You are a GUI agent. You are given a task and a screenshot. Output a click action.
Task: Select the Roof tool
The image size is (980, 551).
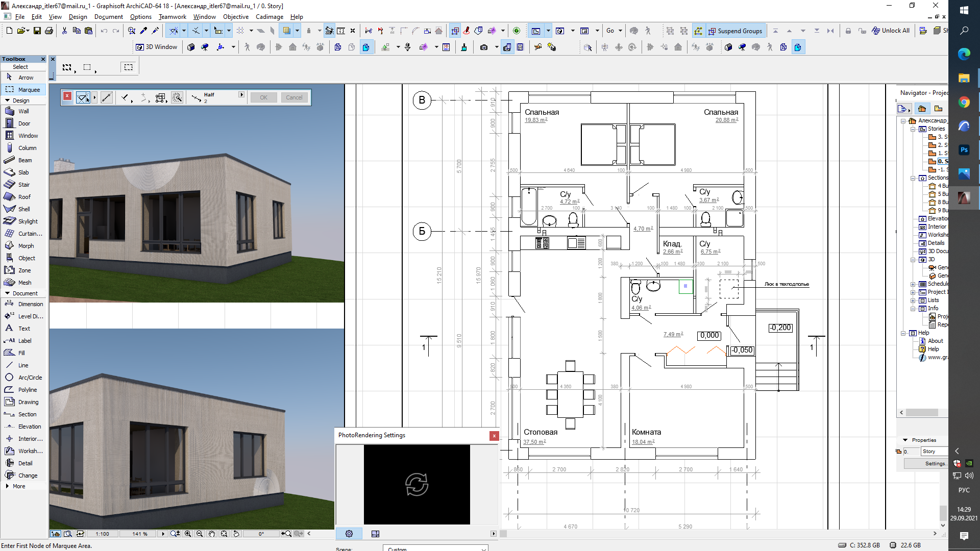click(x=23, y=197)
